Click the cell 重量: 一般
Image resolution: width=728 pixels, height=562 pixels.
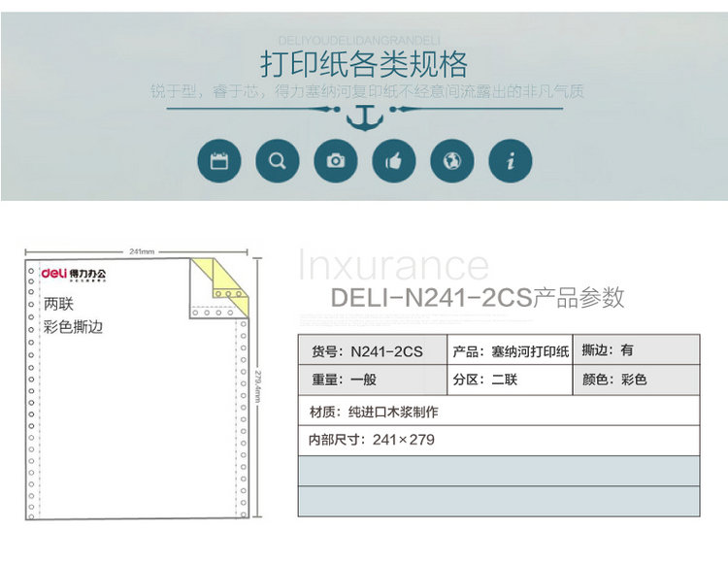pyautogui.click(x=373, y=380)
